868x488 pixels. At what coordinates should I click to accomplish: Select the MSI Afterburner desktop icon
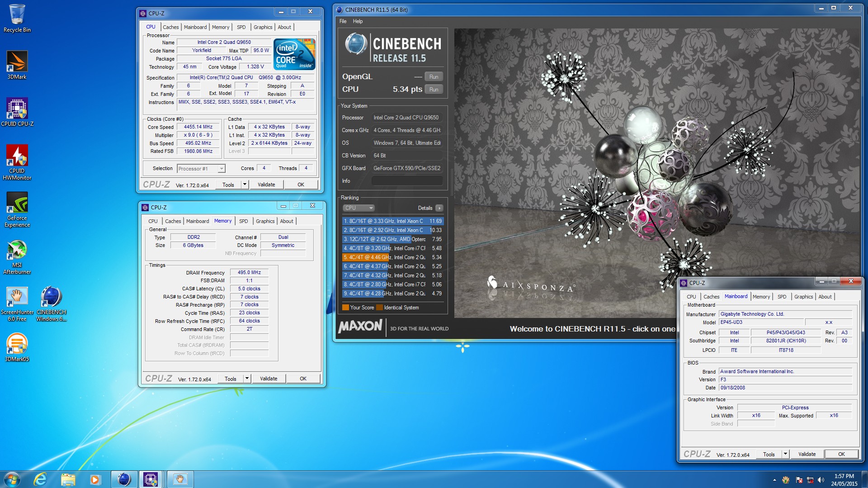coord(17,256)
